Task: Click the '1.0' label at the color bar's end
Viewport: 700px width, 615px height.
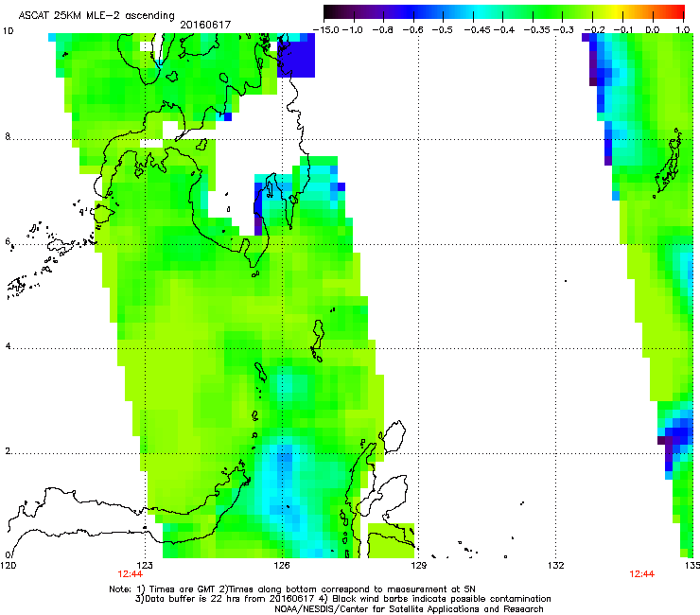Action: (x=682, y=30)
